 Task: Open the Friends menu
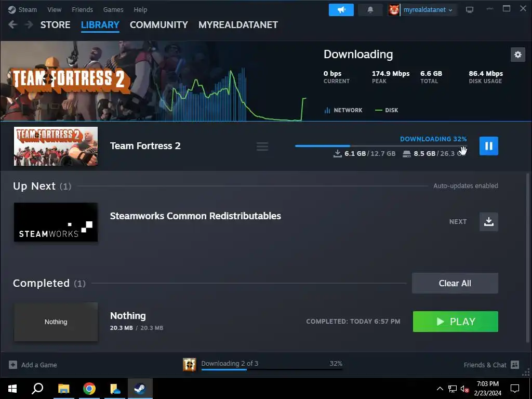82,9
